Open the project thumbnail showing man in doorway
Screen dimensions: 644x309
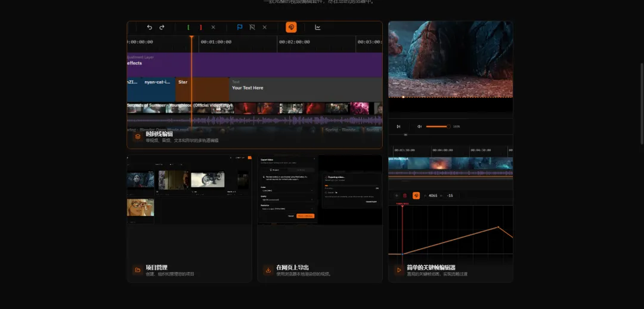coord(174,180)
